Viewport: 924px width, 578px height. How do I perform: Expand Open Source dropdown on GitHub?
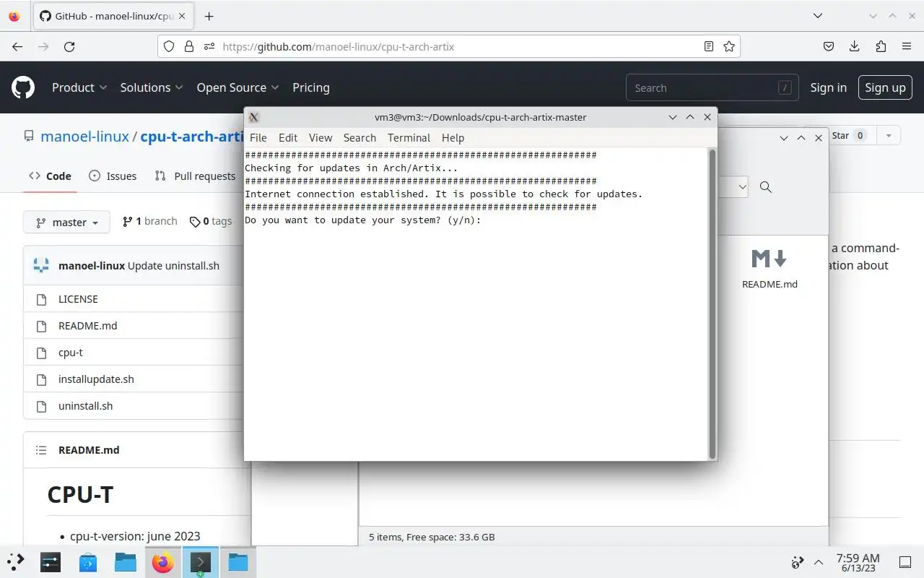pyautogui.click(x=237, y=87)
